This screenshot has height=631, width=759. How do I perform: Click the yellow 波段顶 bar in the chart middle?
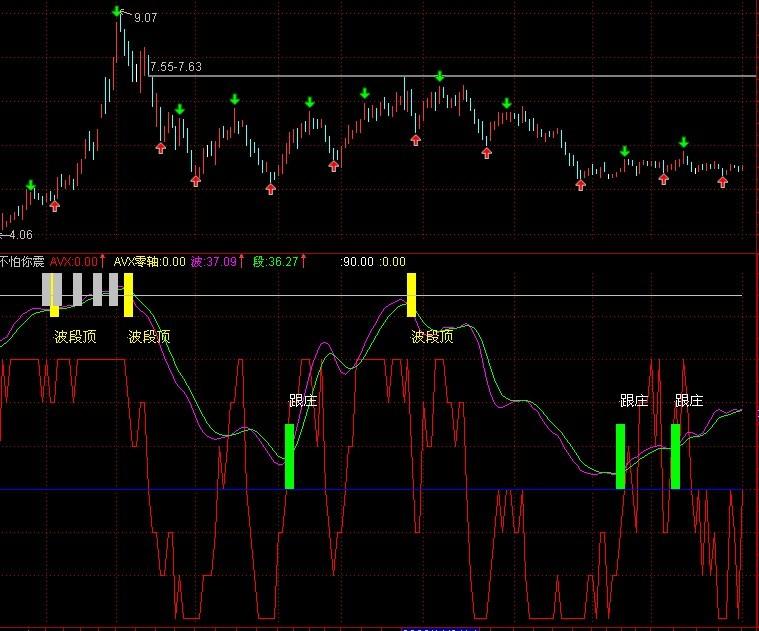(x=411, y=294)
